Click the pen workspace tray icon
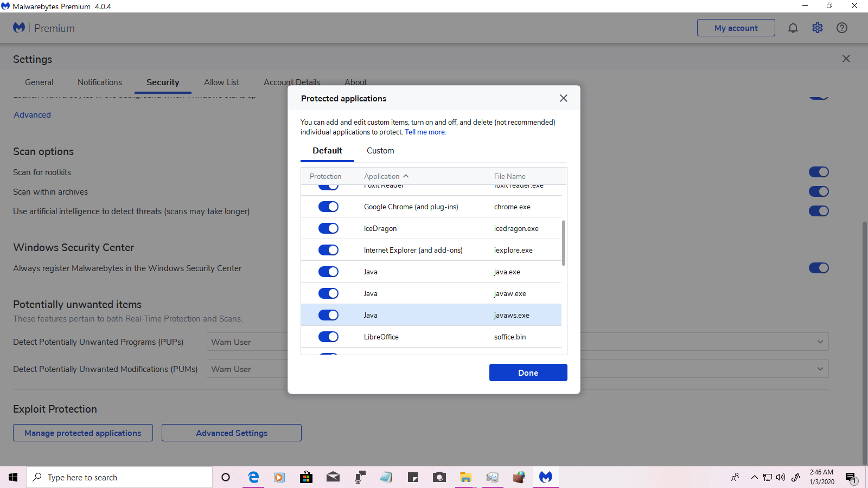Screen dimensions: 868x488 (796, 477)
